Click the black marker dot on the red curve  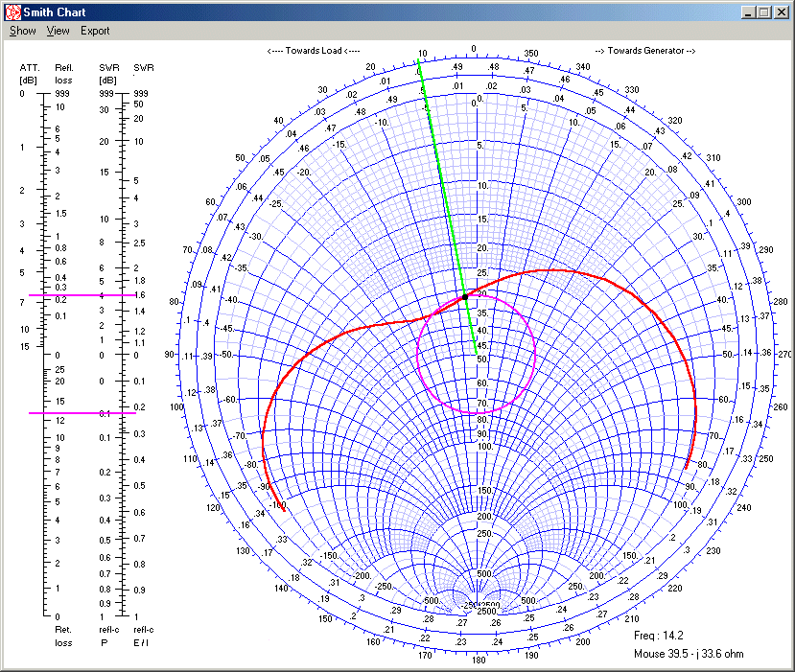pos(465,297)
